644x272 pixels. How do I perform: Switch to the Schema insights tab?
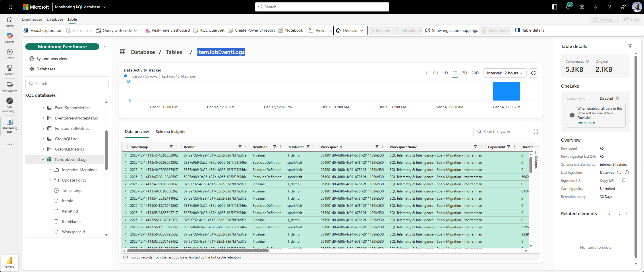170,132
